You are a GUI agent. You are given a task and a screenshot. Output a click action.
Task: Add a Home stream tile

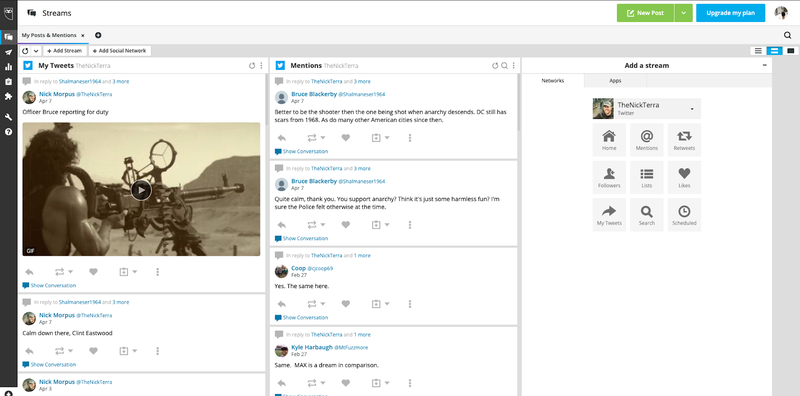609,140
